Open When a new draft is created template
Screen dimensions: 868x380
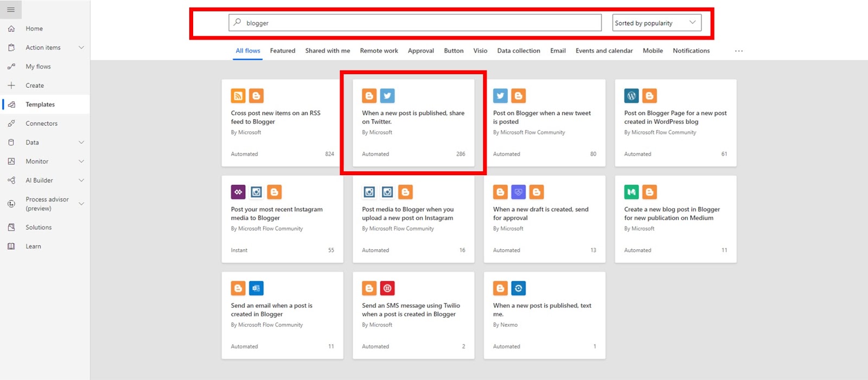click(545, 219)
